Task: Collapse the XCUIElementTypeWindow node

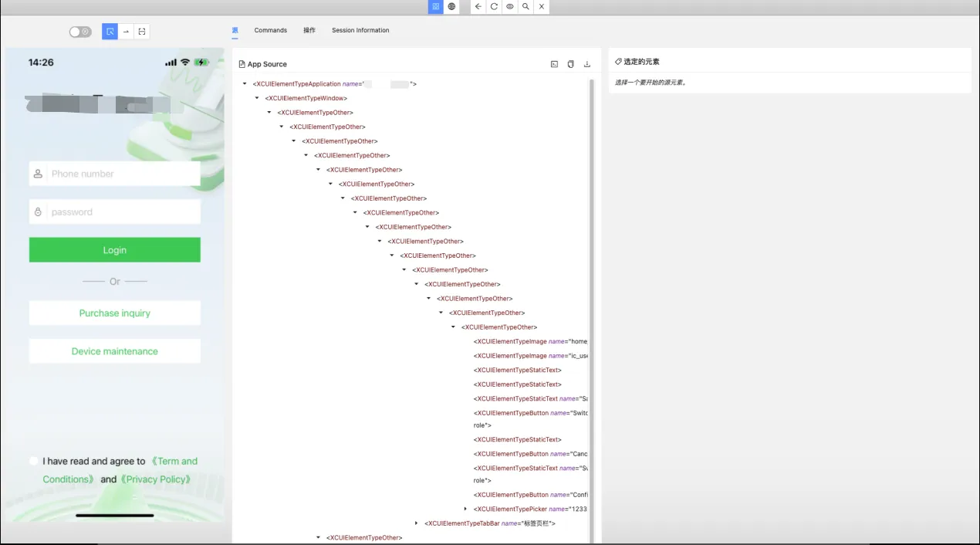Action: coord(257,98)
